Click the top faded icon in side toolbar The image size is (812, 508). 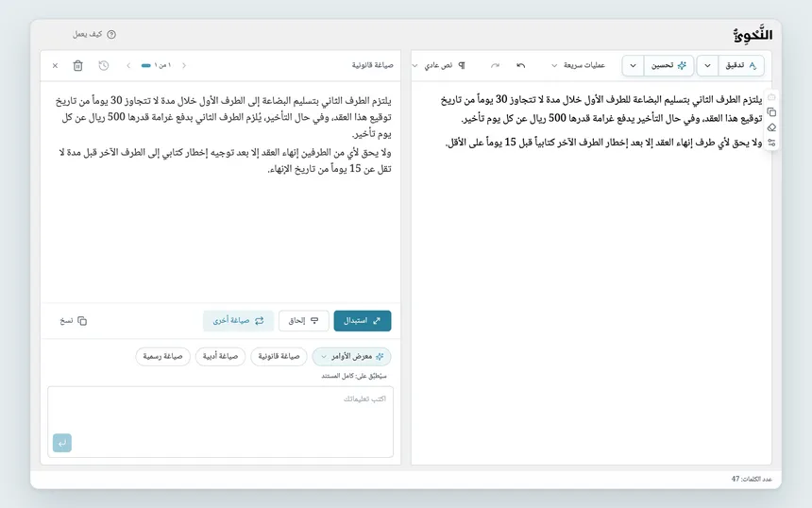coord(771,97)
